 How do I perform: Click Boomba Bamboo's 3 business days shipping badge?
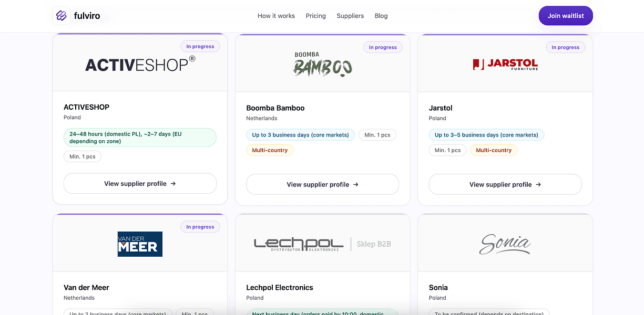point(300,134)
